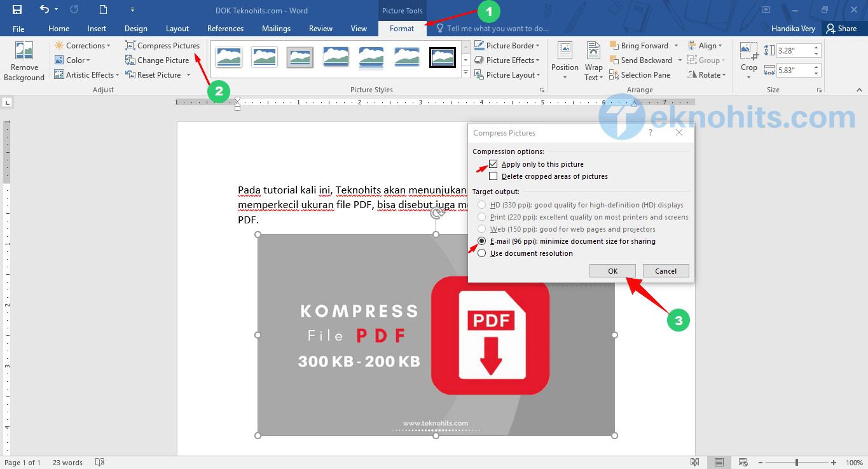Apply the black double-frame picture style
Image resolution: width=868 pixels, height=469 pixels.
[442, 57]
